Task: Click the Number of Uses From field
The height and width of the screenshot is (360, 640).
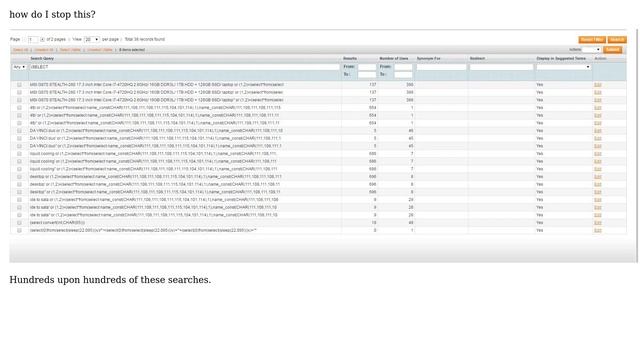Action: tap(403, 67)
